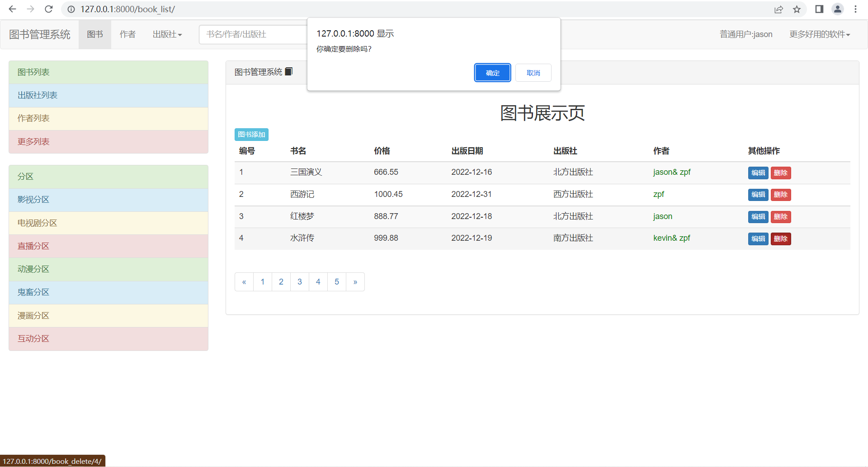Go to previous page with « pagination
Viewport: 868px width, 467px height.
pyautogui.click(x=244, y=282)
